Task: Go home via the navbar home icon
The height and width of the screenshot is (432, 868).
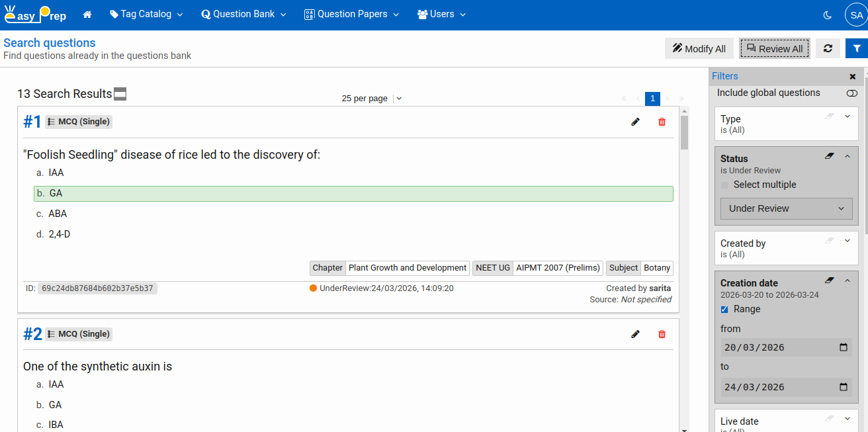Action: tap(87, 14)
